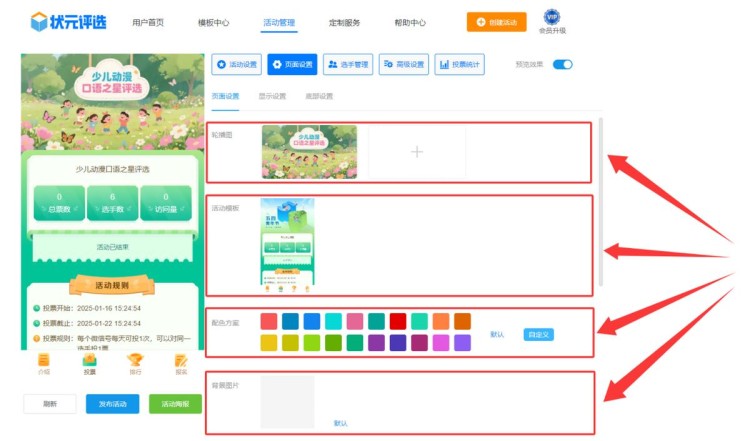Open the 模板中心 menu item
This screenshot has height=441, width=750.
pyautogui.click(x=213, y=22)
